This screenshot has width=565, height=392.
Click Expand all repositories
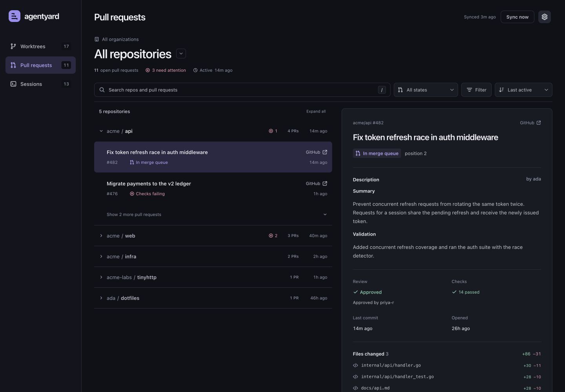click(316, 111)
